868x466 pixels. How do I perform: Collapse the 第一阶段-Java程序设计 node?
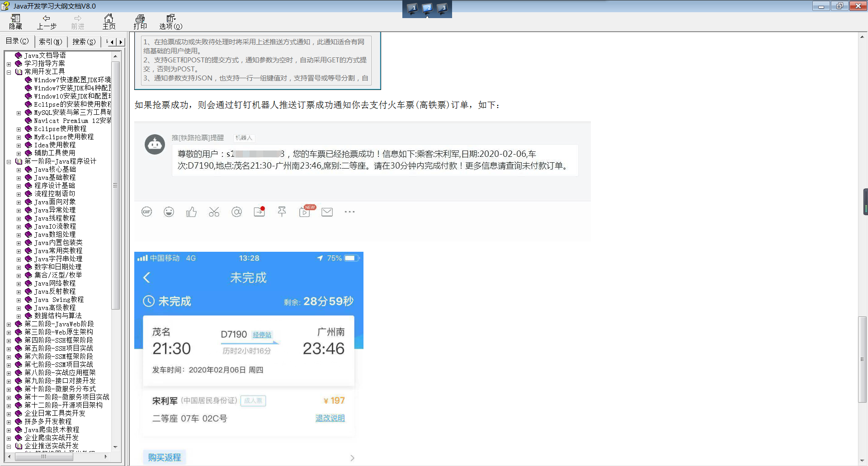(9, 161)
